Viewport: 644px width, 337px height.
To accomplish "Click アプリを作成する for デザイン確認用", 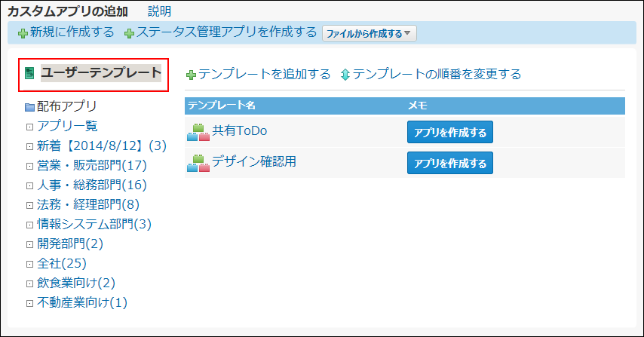I will [x=450, y=163].
